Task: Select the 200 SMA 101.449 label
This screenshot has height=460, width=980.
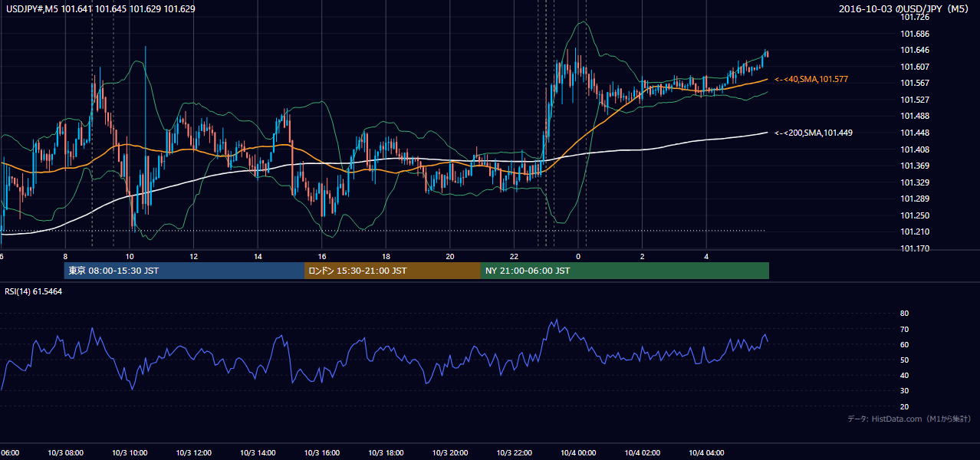Action: (x=814, y=133)
